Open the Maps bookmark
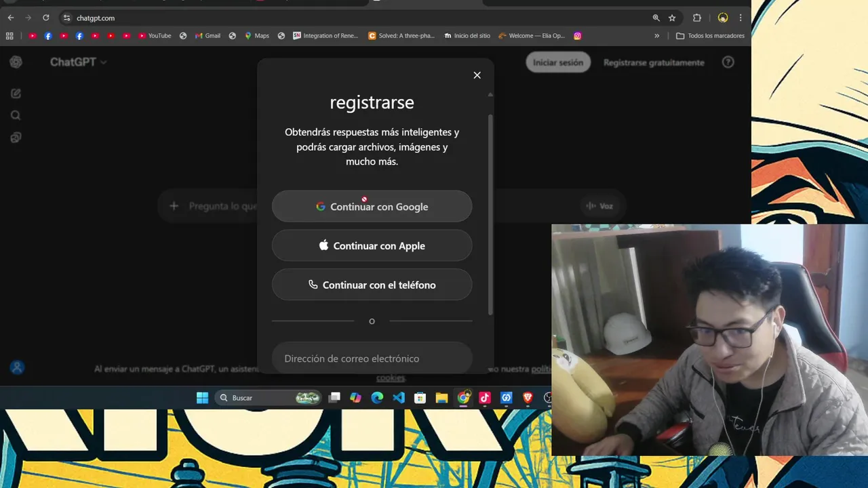 (257, 36)
